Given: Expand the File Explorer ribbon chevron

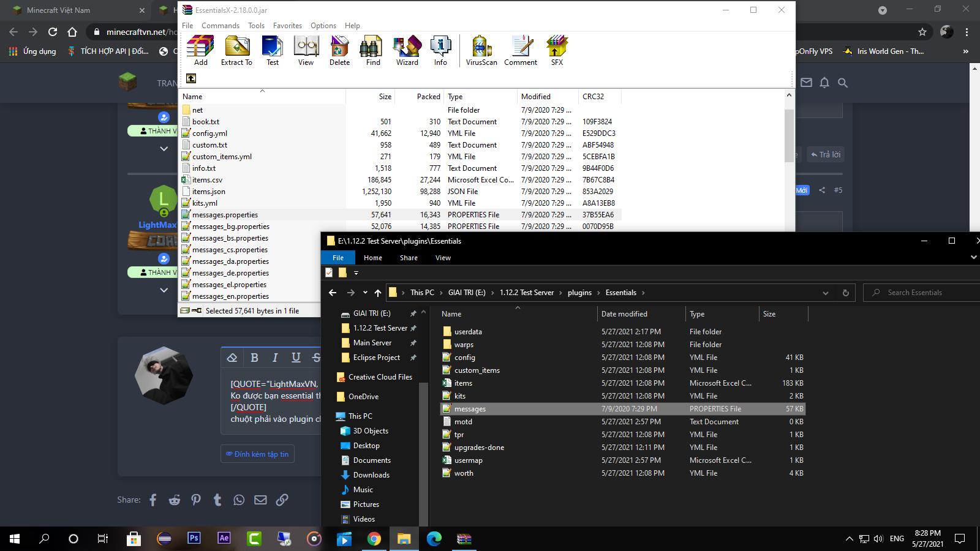Looking at the screenshot, I should pos(973,258).
